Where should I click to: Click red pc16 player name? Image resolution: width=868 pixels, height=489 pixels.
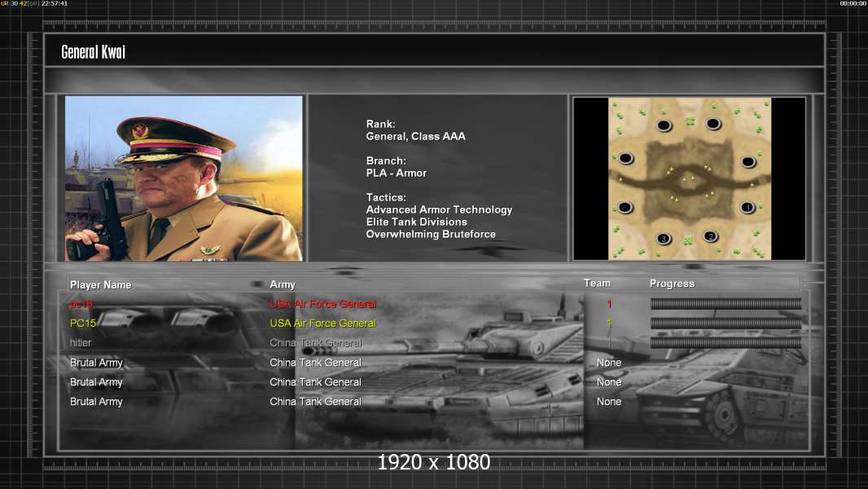[81, 304]
